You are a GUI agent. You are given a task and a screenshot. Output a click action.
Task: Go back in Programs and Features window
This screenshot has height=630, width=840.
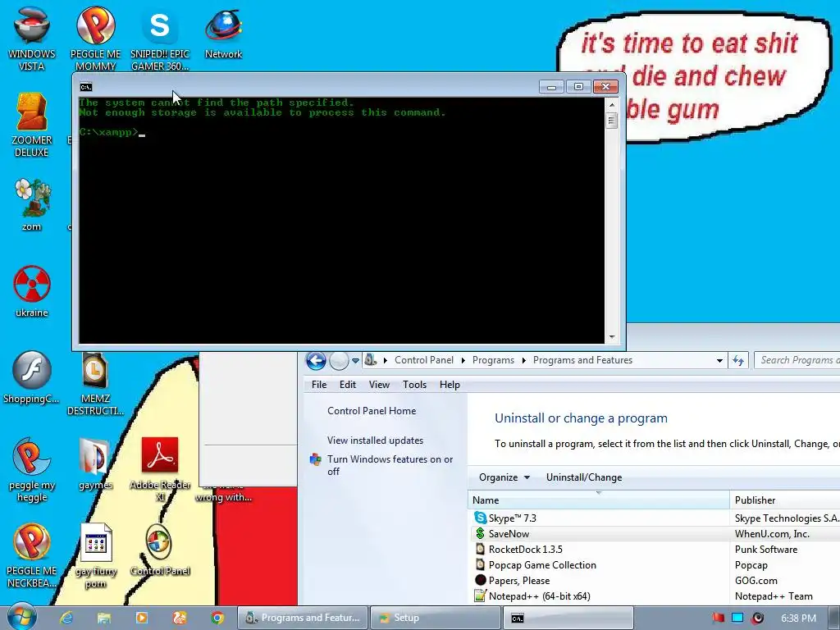pyautogui.click(x=316, y=361)
